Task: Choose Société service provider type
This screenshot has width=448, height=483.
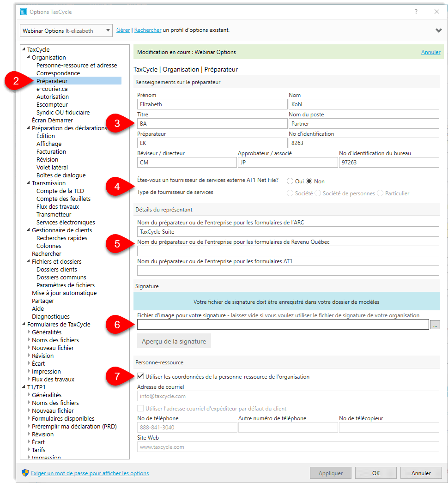Action: coord(290,193)
